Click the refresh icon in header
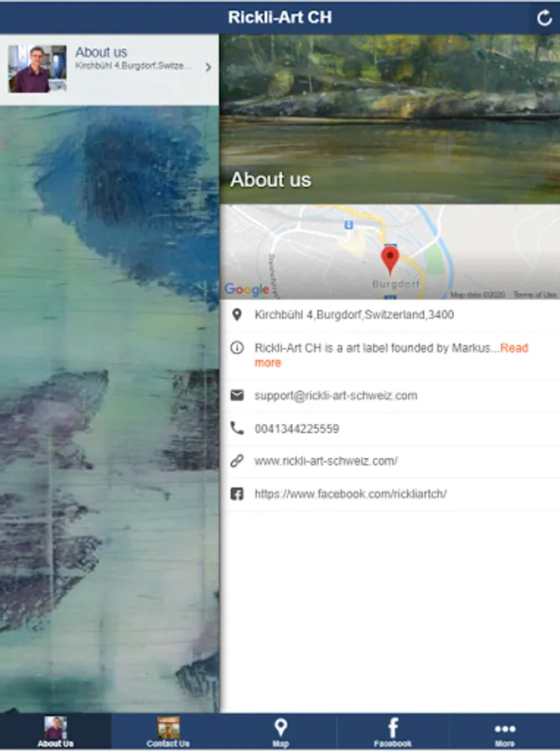The width and height of the screenshot is (560, 751). [544, 18]
